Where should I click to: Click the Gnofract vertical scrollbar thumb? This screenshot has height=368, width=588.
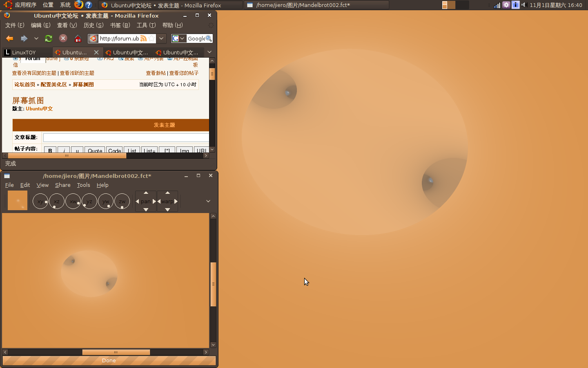(213, 284)
